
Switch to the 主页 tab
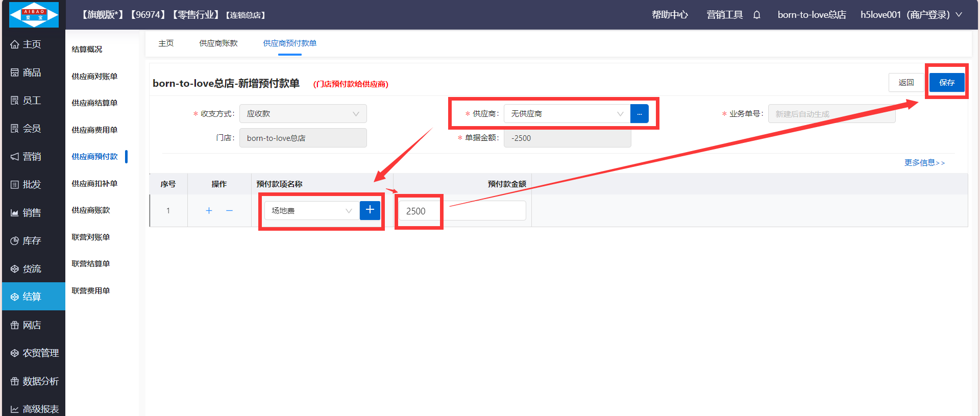(x=166, y=43)
